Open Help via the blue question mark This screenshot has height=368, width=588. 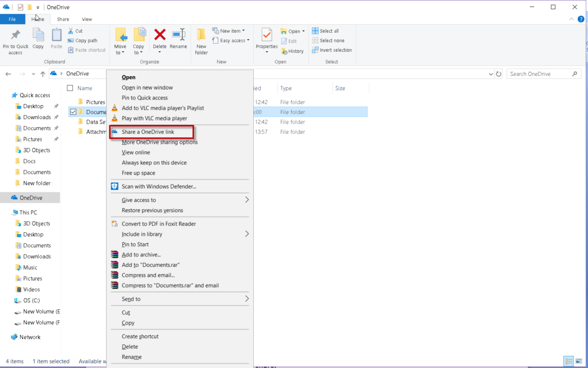pos(581,19)
